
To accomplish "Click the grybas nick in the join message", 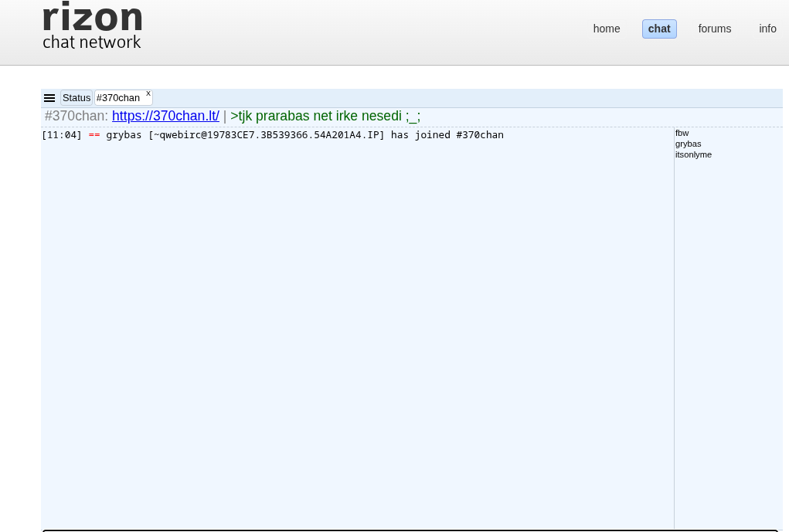I will click(x=124, y=135).
